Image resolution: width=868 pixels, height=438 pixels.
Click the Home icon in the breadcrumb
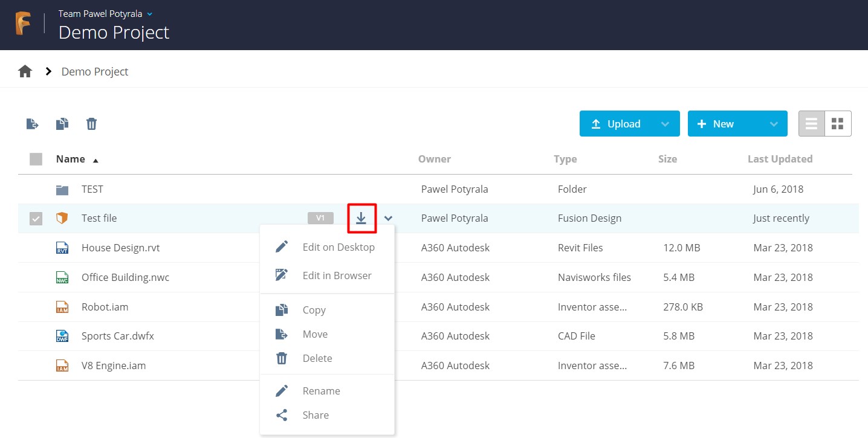(x=25, y=71)
